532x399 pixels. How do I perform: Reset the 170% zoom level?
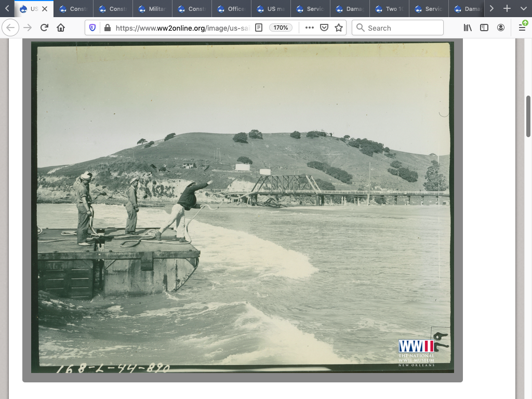click(281, 28)
